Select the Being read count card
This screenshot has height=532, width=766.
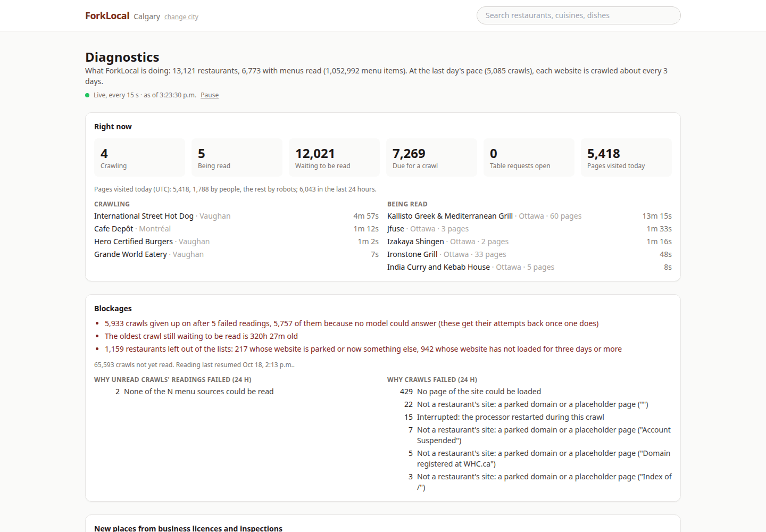pos(237,157)
